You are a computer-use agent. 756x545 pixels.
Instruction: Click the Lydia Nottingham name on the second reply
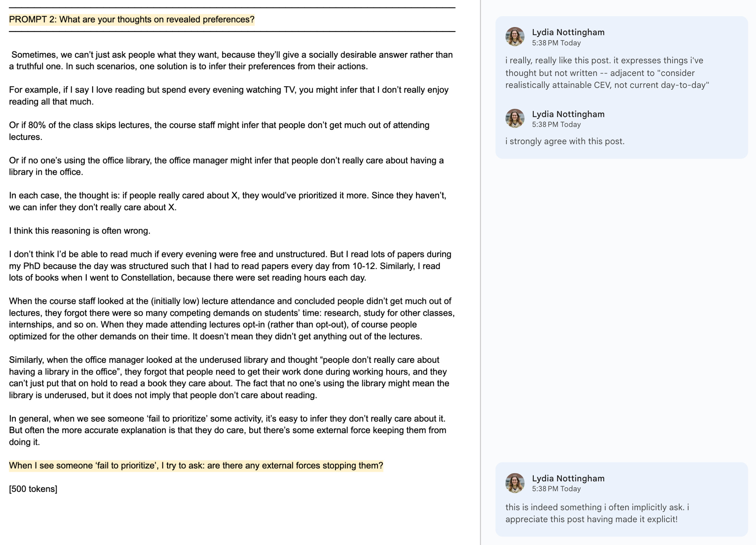coord(568,114)
